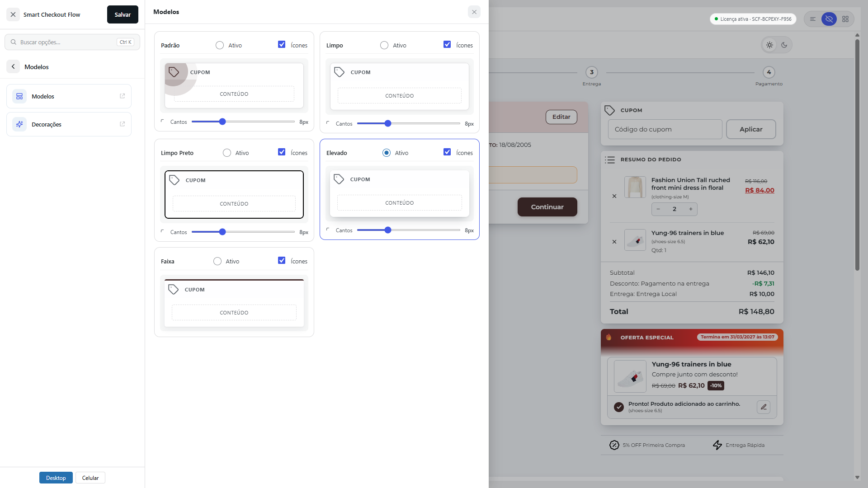The height and width of the screenshot is (488, 868).
Task: Open the Modelos sidebar item
Action: [x=69, y=96]
